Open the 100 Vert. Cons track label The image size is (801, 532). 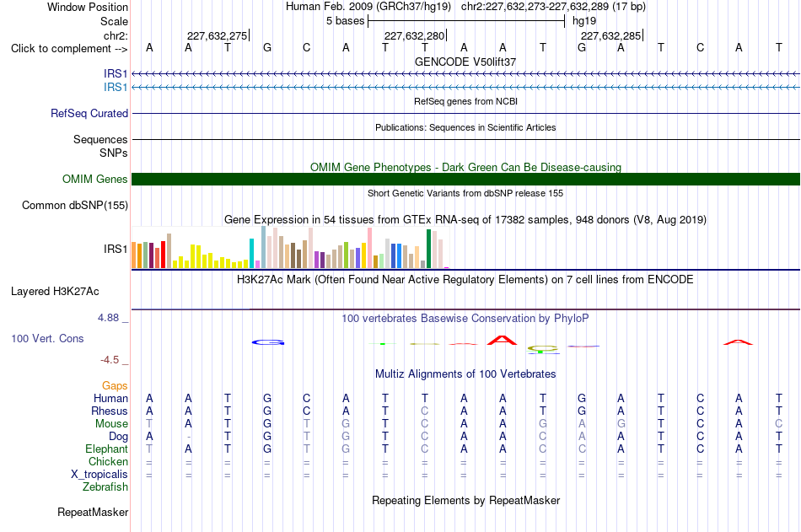(x=47, y=338)
